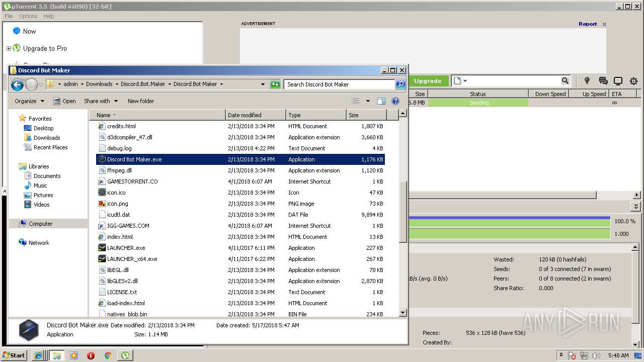The height and width of the screenshot is (362, 644).
Task: Expand the view options dropdown arrow
Action: 368,101
